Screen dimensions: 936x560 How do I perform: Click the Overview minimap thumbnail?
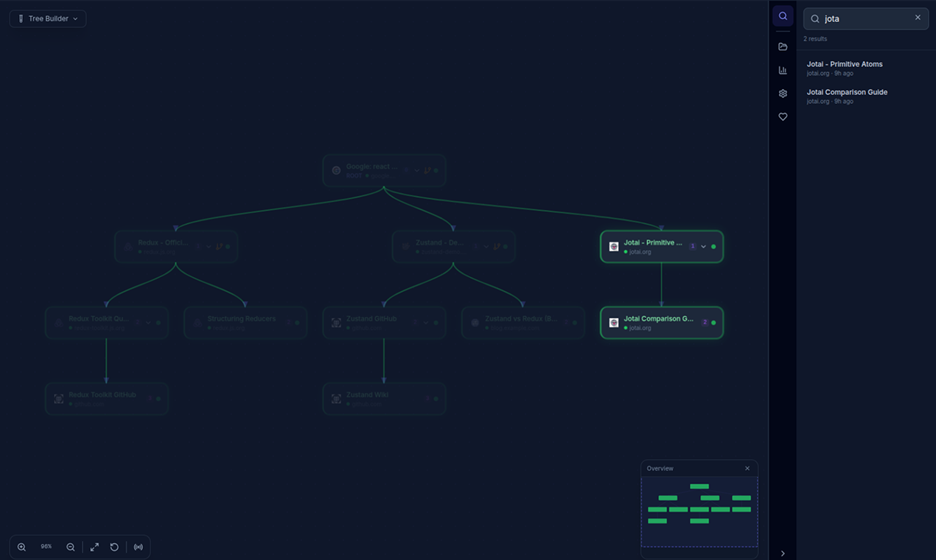[x=699, y=512]
